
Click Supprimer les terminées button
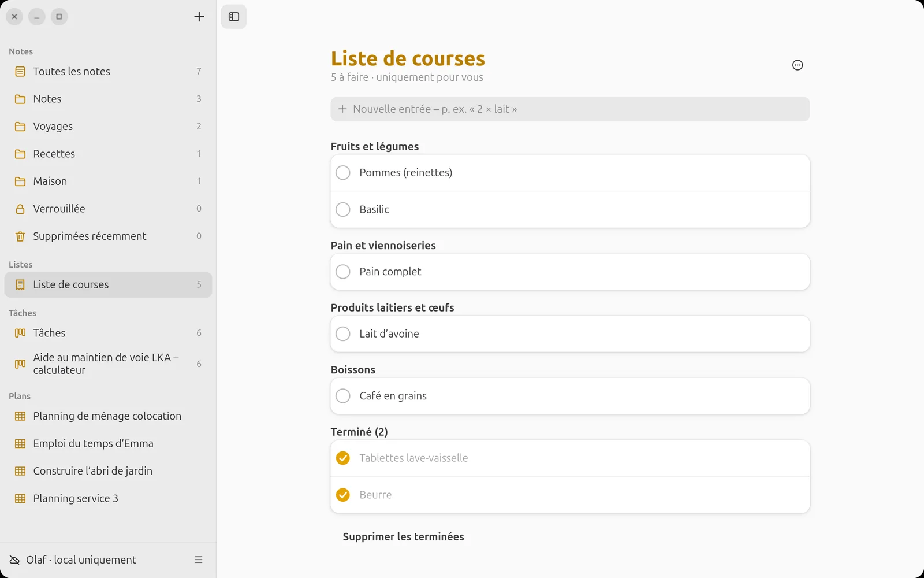click(403, 537)
